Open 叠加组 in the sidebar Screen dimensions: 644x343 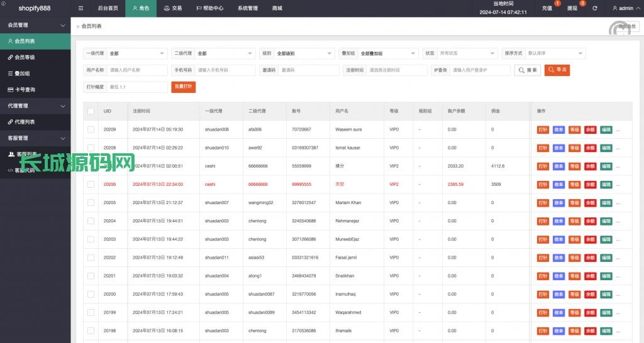click(x=23, y=73)
